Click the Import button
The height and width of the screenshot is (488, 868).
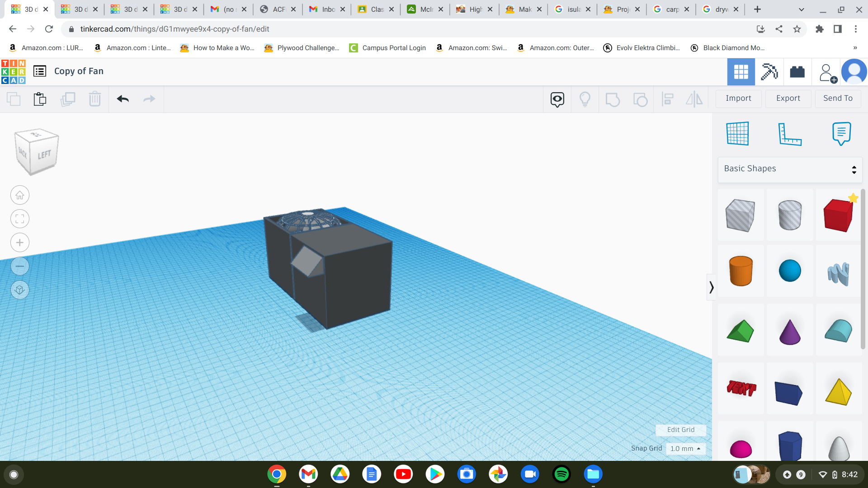[x=738, y=99]
